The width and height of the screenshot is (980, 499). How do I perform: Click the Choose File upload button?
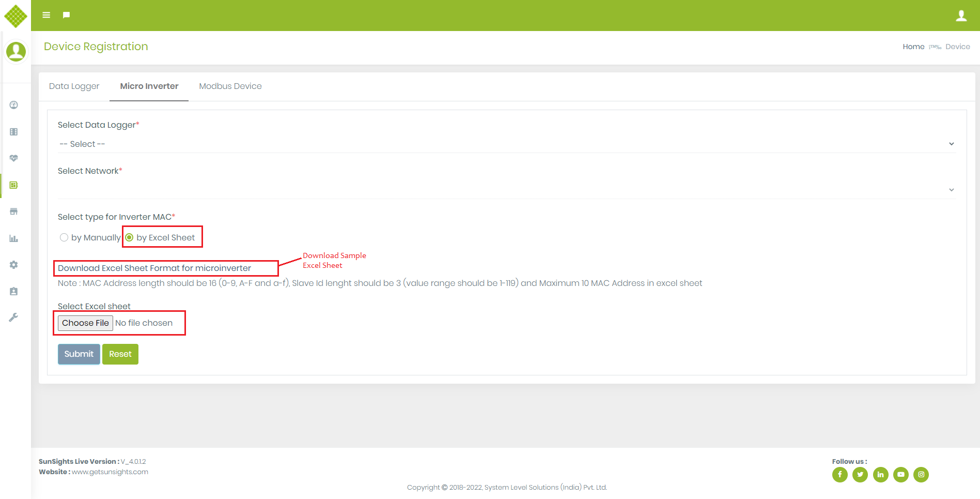[x=85, y=323]
